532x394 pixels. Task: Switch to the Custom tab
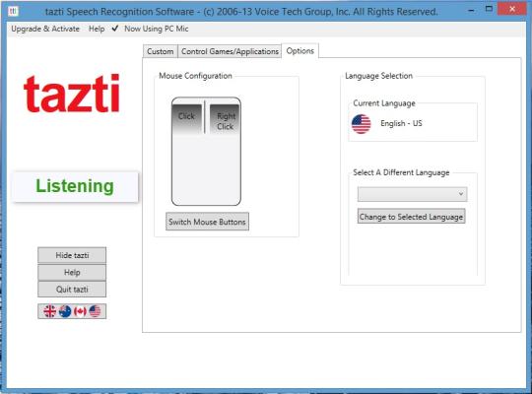(161, 51)
